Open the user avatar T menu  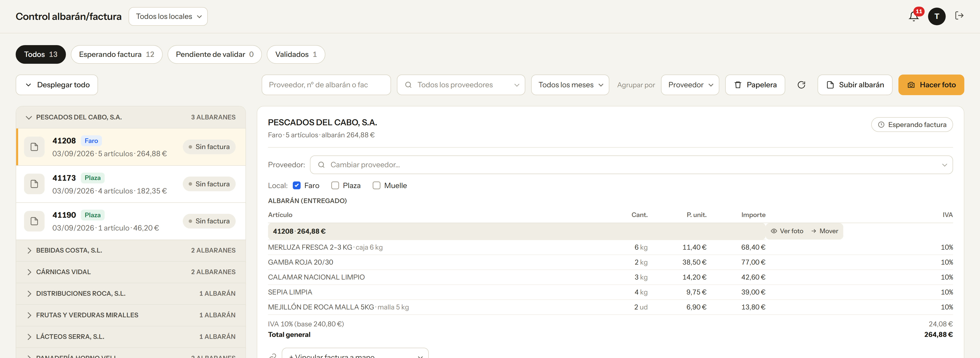pyautogui.click(x=937, y=16)
